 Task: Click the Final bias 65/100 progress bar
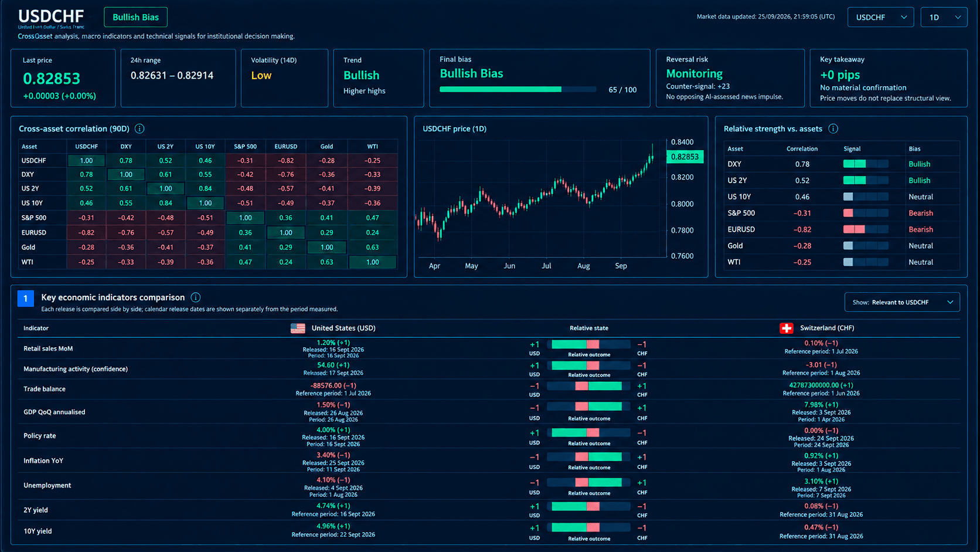518,89
